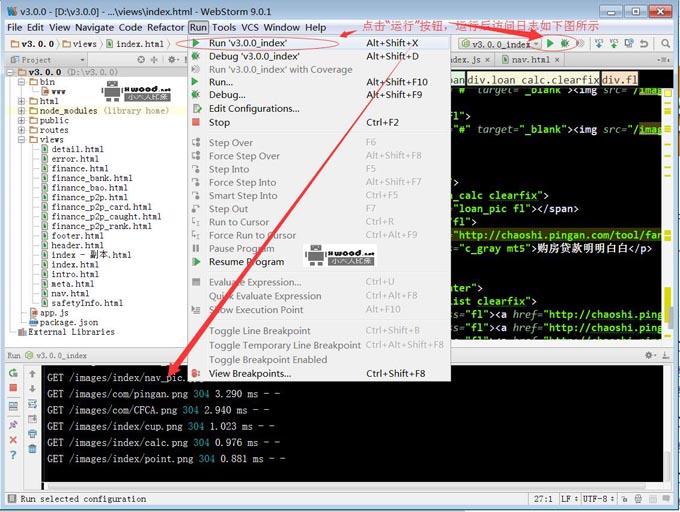Screen dimensions: 680x512
Task: Click index.html breadcrumb in navigation bar
Action: (135, 44)
